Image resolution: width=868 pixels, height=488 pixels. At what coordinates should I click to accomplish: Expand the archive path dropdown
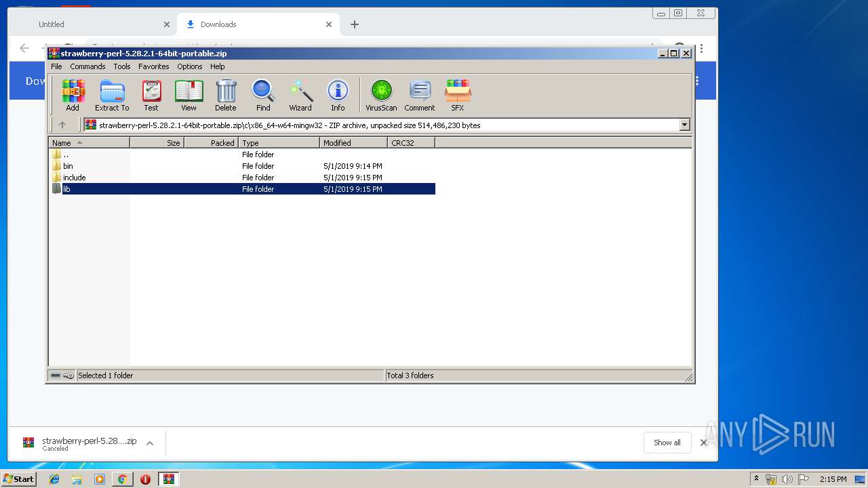[x=684, y=125]
